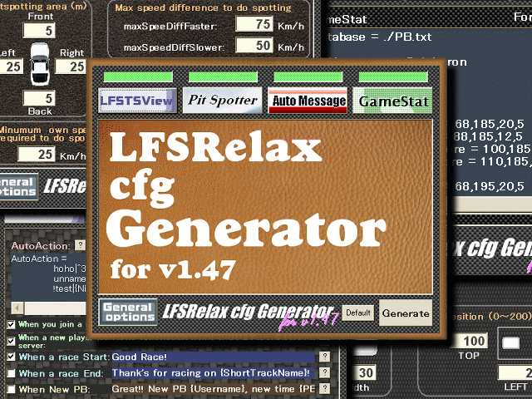Open the Pit Spotter tab
The height and width of the screenshot is (399, 532).
(x=223, y=101)
